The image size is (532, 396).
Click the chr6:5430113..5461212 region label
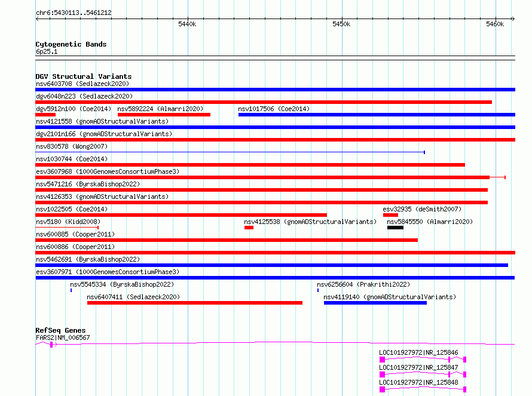74,13
